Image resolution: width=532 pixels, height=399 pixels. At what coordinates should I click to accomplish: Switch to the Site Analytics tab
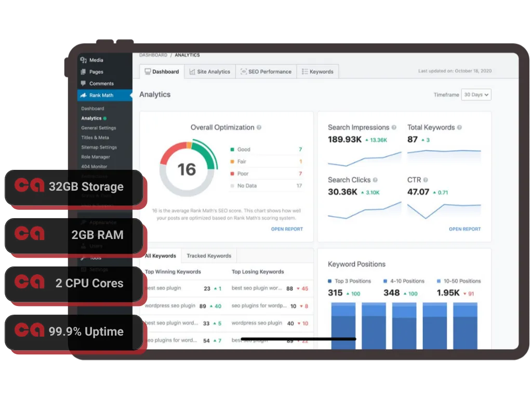(210, 72)
